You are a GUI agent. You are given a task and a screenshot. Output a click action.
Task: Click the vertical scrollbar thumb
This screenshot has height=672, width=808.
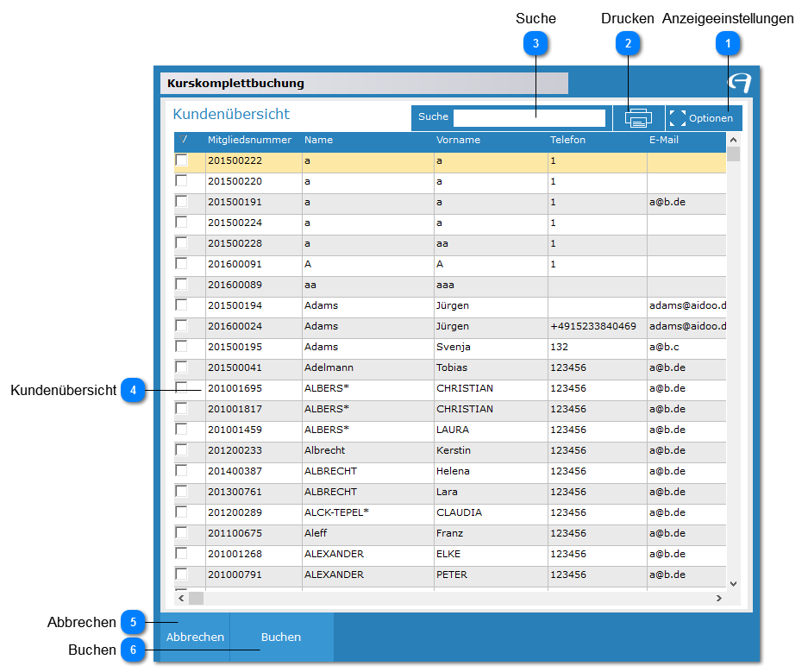coord(733,154)
